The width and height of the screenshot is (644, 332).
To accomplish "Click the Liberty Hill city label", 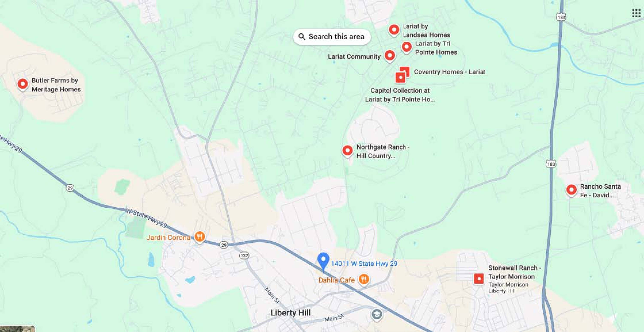I will [290, 313].
